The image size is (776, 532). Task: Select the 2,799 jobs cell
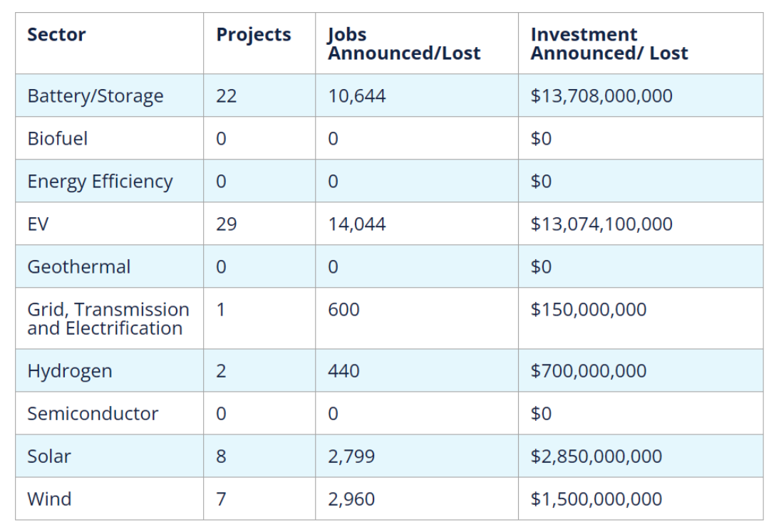coord(351,457)
